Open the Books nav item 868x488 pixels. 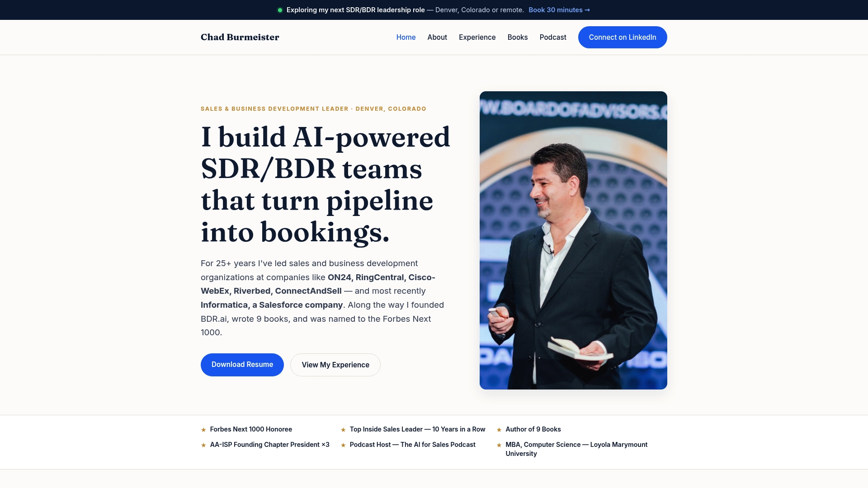[518, 37]
